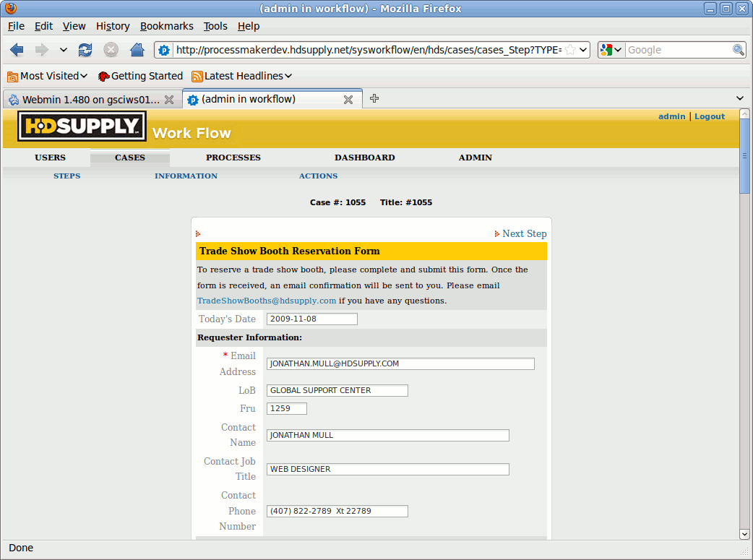Open the history dropdown beside navigation arrows
The width and height of the screenshot is (753, 560).
pos(64,50)
